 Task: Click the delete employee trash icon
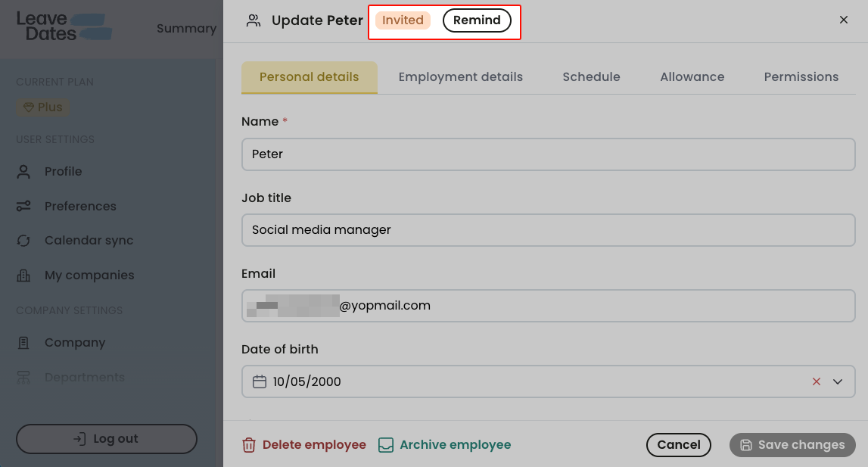(x=249, y=445)
